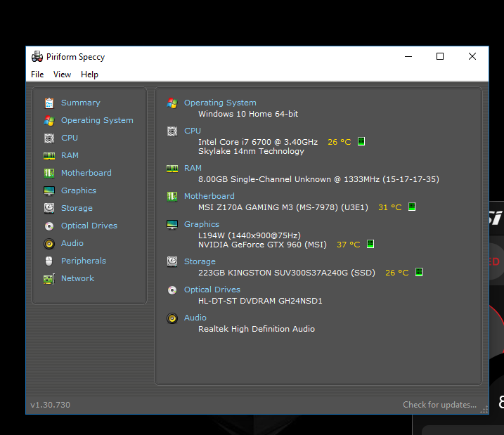Click the Audio speaker icon in sidebar
The height and width of the screenshot is (435, 504).
click(x=49, y=244)
